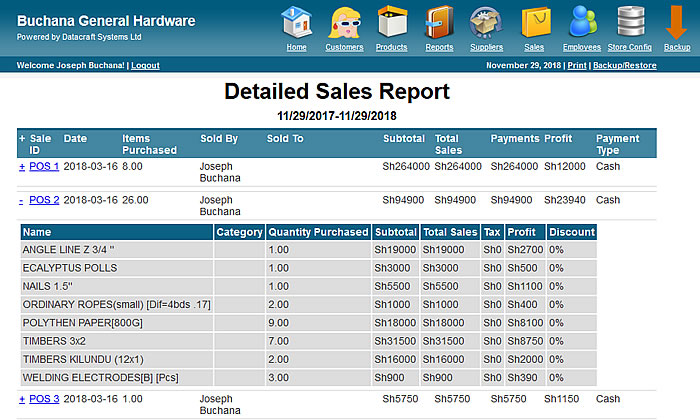Open the Backup/Restore link
The width and height of the screenshot is (700, 420).
(x=625, y=66)
